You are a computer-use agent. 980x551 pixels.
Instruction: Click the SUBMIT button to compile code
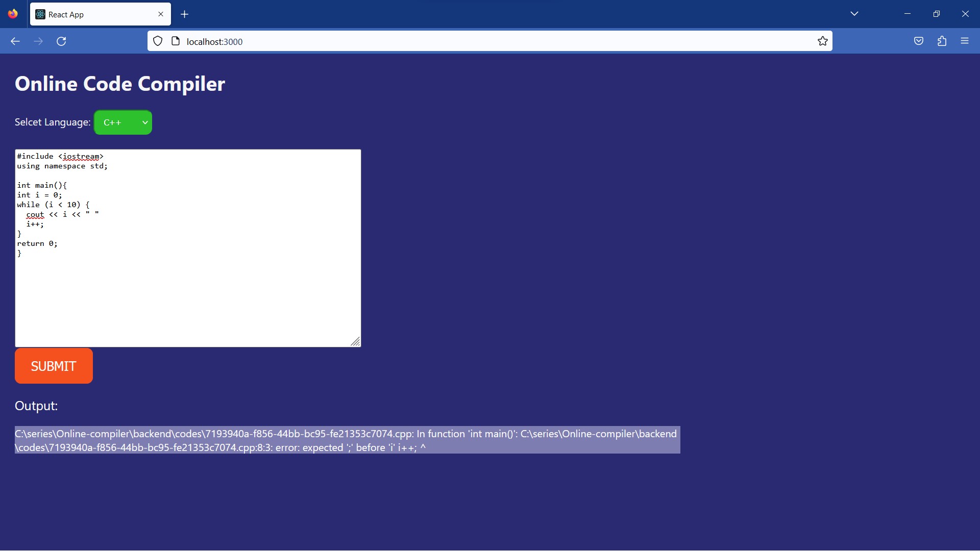(54, 365)
